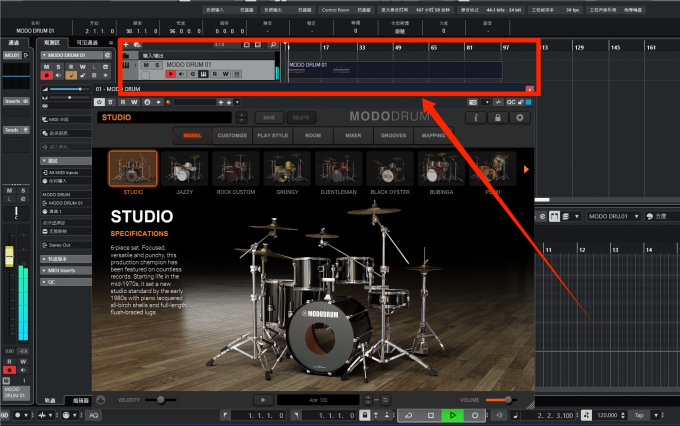Open the MAPPING tab
Screen dimensions: 680x426
click(433, 135)
